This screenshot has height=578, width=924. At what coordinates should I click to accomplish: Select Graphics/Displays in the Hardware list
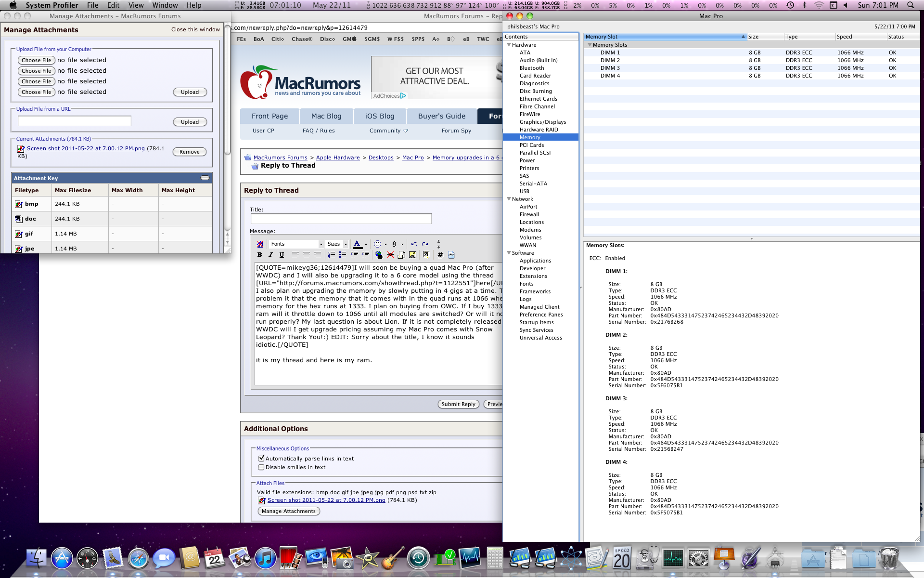pyautogui.click(x=543, y=122)
